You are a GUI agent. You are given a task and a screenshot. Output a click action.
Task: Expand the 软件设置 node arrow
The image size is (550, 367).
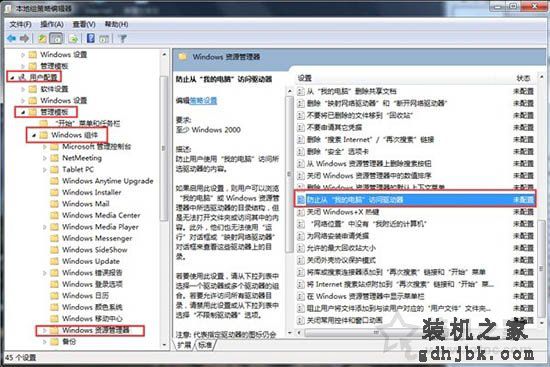point(23,89)
